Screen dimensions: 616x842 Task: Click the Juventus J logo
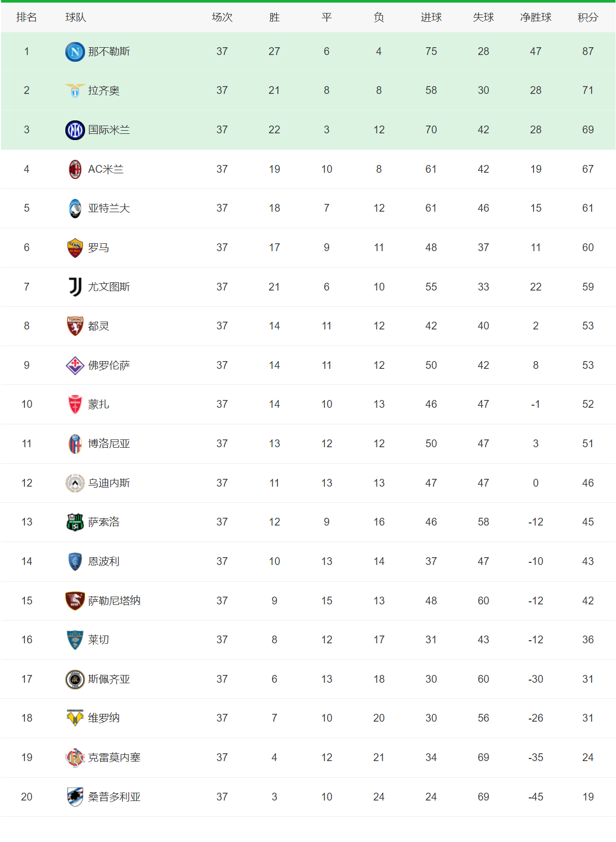tap(75, 287)
